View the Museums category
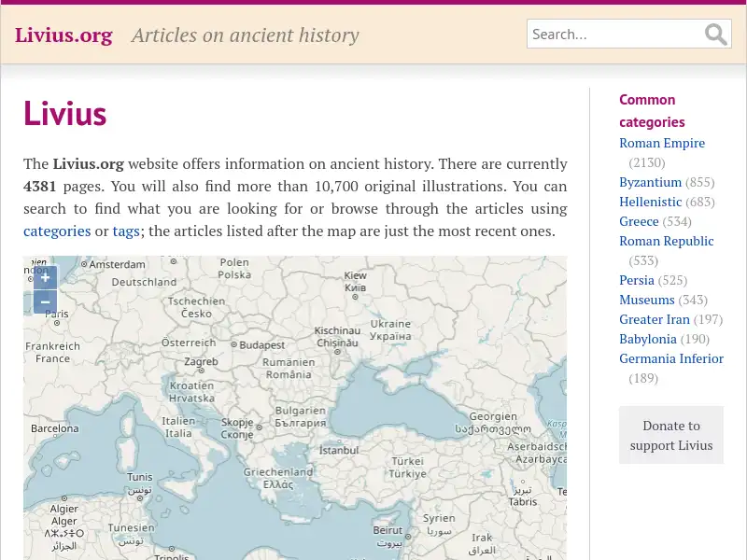This screenshot has height=560, width=747. (647, 300)
